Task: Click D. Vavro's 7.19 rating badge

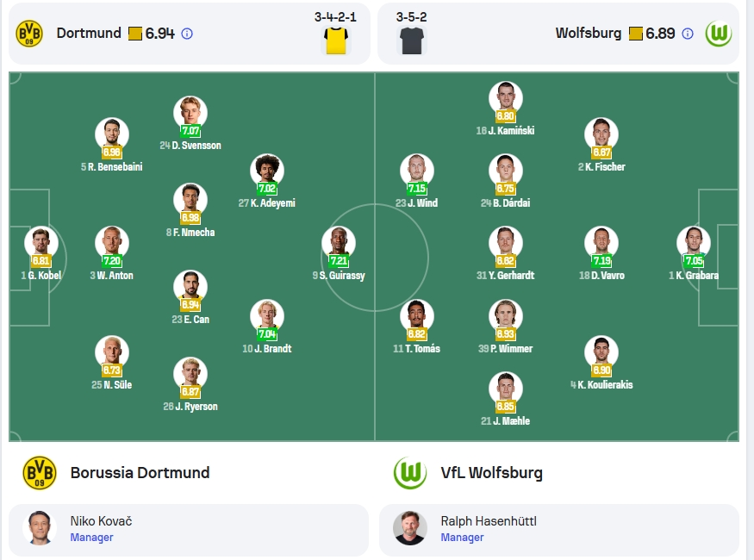Action: tap(601, 261)
